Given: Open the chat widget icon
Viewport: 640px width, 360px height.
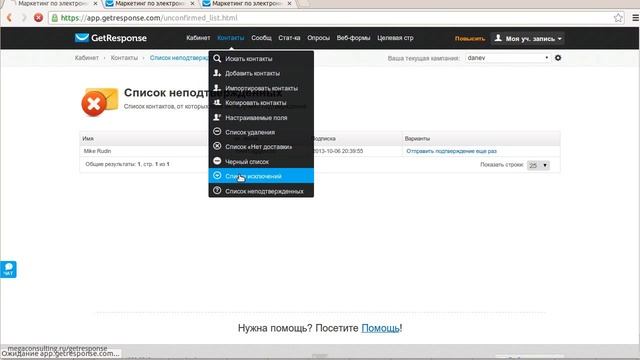Looking at the screenshot, I should pyautogui.click(x=8, y=269).
